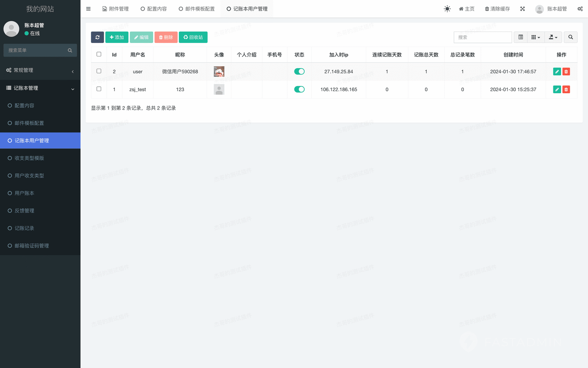Screen dimensions: 588x368
Task: Open the column visibility dropdown
Action: click(x=536, y=37)
